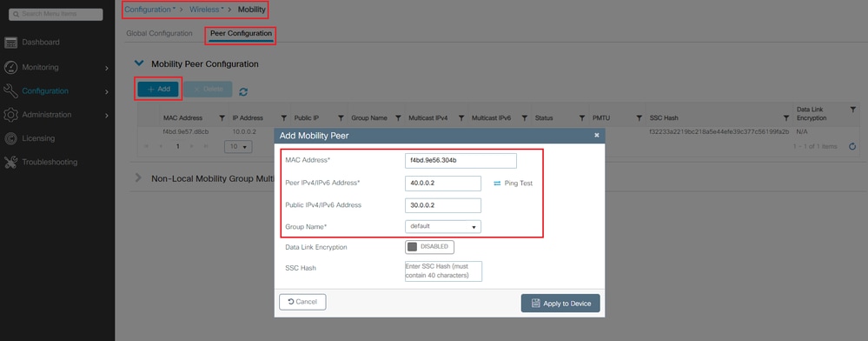Screen dimensions: 868x341
Task: Filter the Multicast IPv4 column
Action: pos(461,118)
